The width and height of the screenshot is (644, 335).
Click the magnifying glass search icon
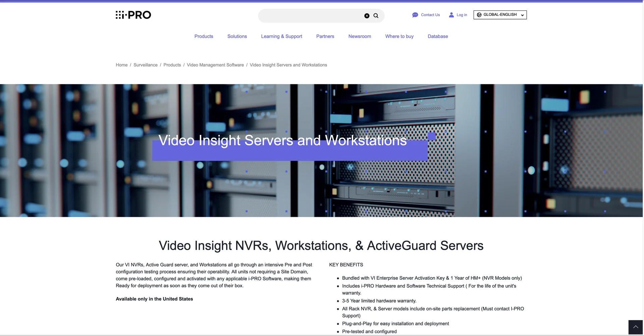click(x=376, y=16)
